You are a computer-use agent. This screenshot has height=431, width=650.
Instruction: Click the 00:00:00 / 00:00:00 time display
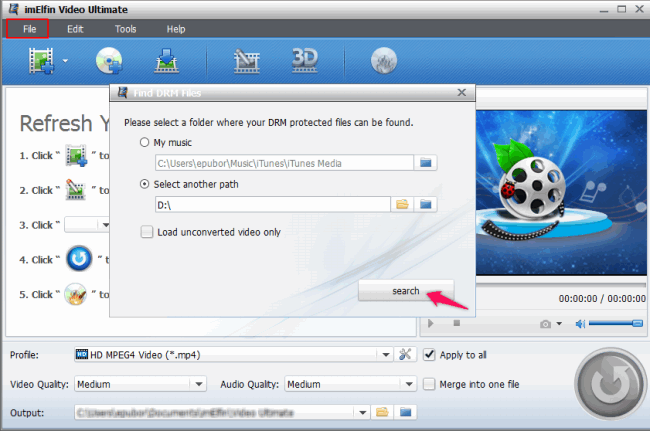[602, 298]
